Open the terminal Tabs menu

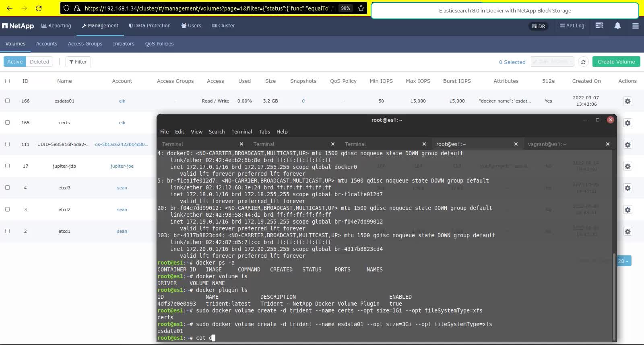[x=264, y=131]
